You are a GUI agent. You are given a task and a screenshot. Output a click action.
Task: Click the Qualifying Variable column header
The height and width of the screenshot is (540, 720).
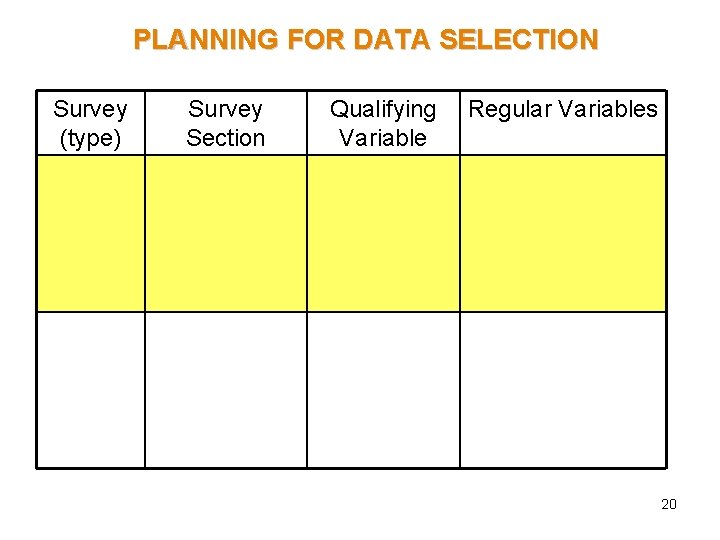(x=383, y=123)
